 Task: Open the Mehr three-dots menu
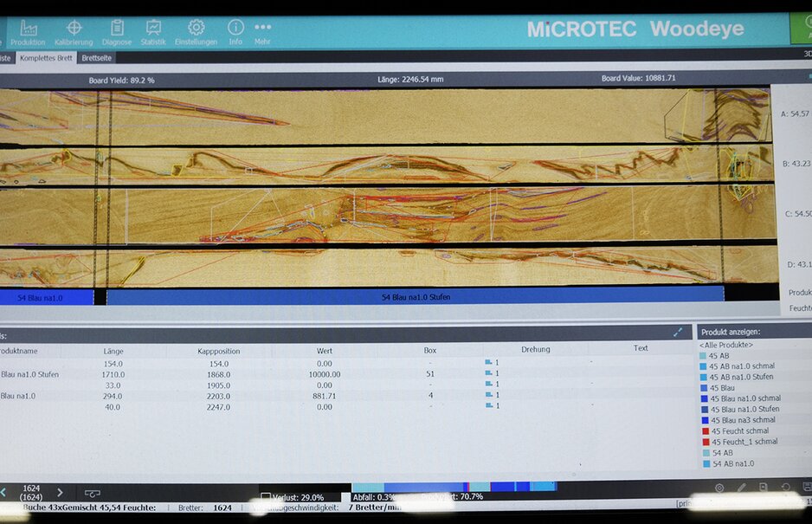tap(262, 32)
